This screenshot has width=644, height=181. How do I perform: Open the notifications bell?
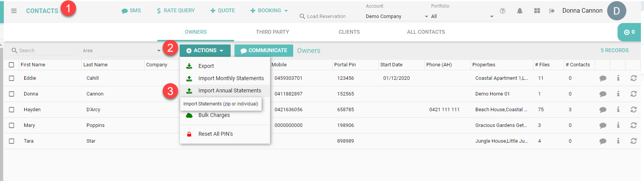point(520,11)
